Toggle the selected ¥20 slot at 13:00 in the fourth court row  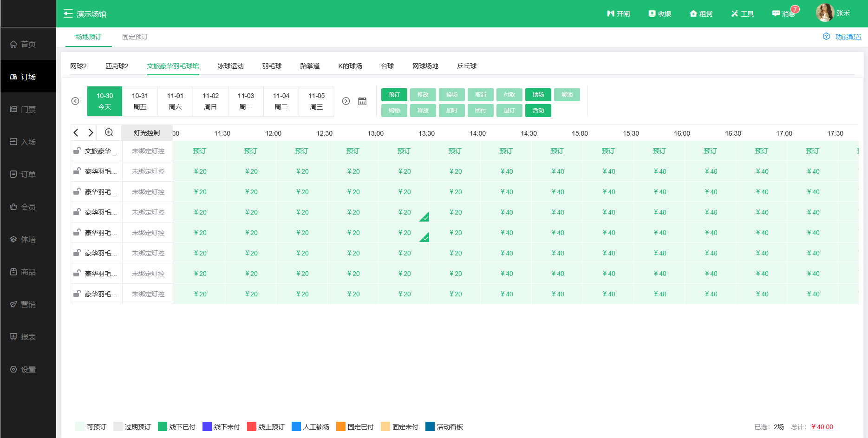[x=404, y=212]
